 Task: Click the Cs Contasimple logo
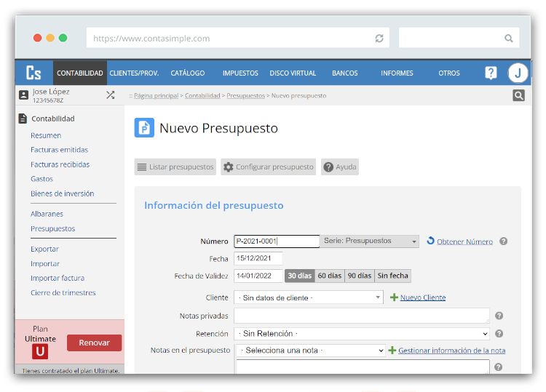click(33, 73)
